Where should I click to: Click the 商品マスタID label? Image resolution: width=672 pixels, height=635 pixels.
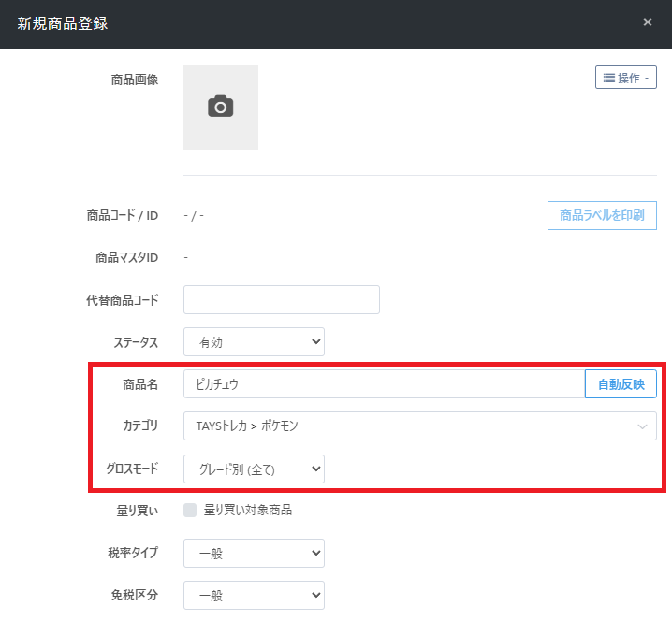click(126, 257)
